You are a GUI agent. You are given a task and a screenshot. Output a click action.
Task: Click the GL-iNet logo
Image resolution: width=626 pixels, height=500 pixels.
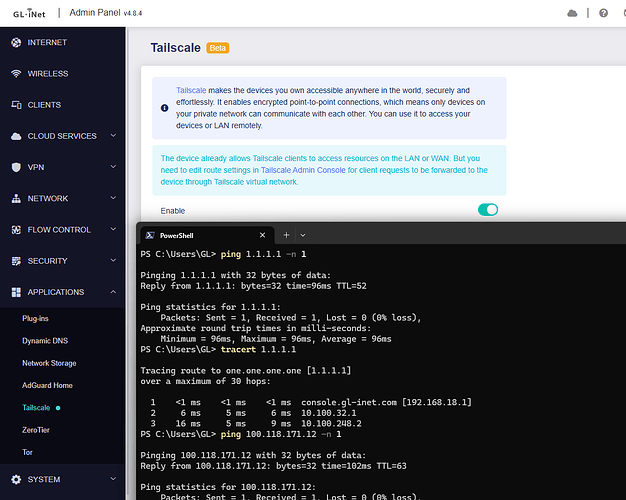click(x=29, y=13)
